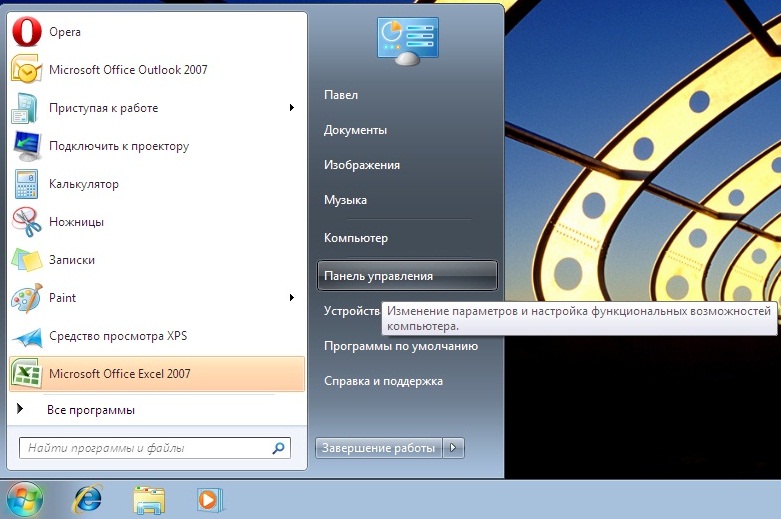Image resolution: width=781 pixels, height=519 pixels.
Task: Click Подключить к проектору icon
Action: (x=26, y=146)
